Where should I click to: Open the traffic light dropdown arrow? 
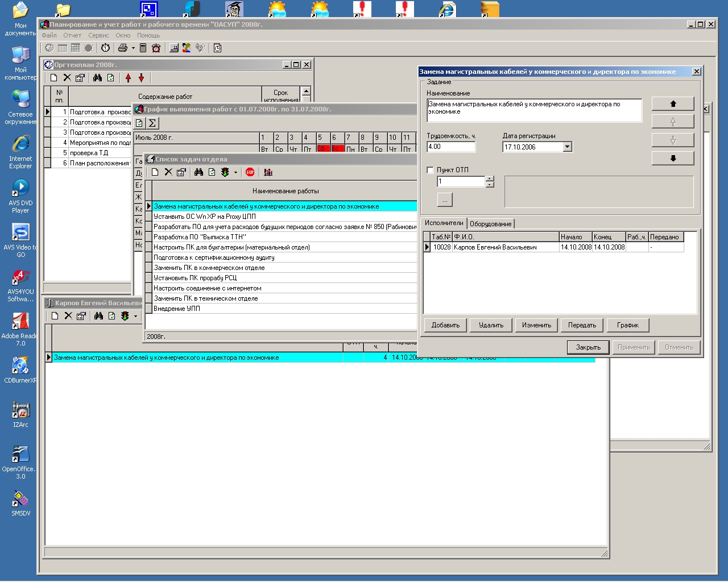pyautogui.click(x=235, y=173)
